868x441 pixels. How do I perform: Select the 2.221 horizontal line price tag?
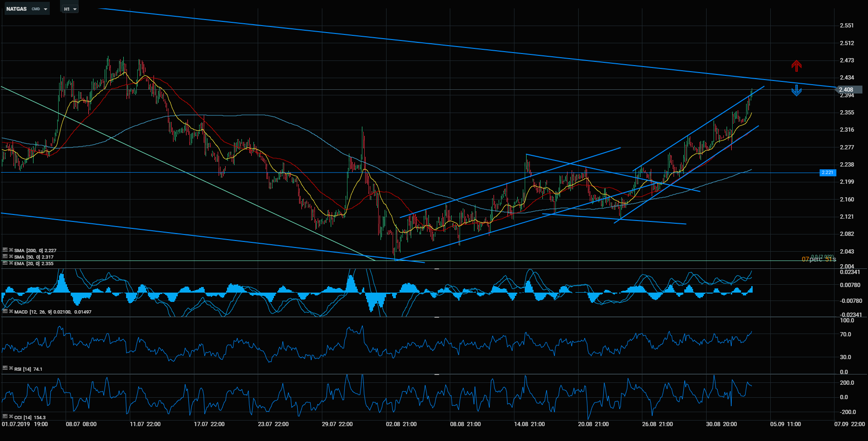pos(828,173)
